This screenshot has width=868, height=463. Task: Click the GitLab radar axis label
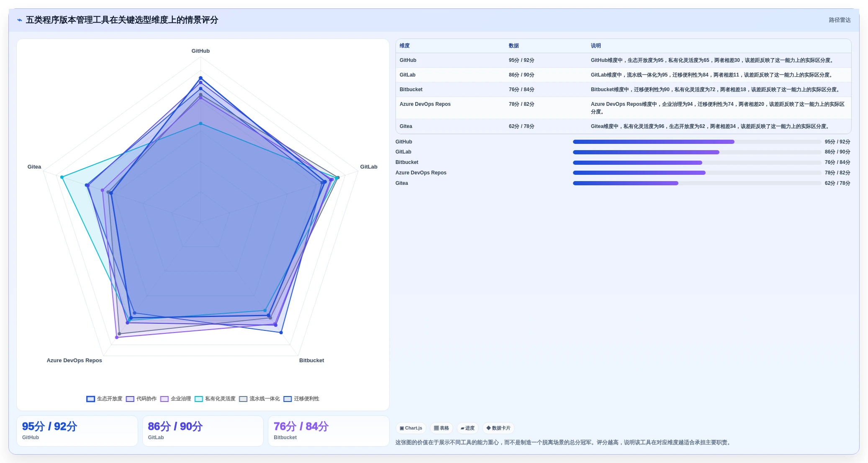coord(369,167)
